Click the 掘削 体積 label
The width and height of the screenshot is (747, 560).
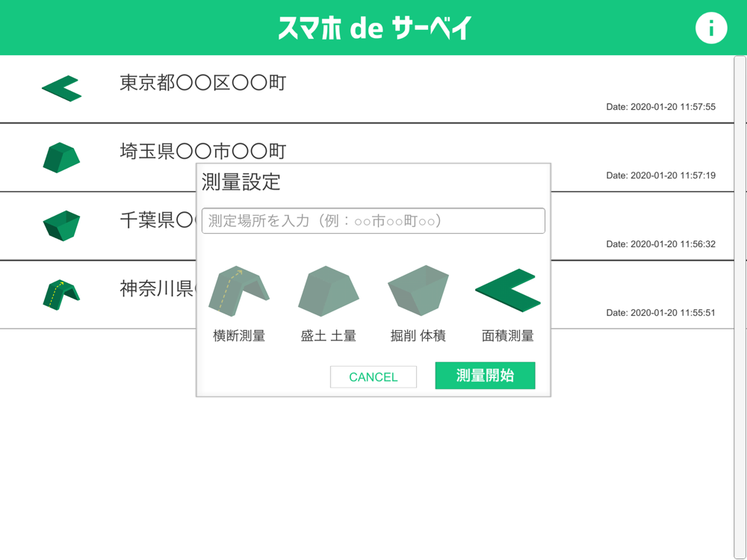[x=418, y=336]
